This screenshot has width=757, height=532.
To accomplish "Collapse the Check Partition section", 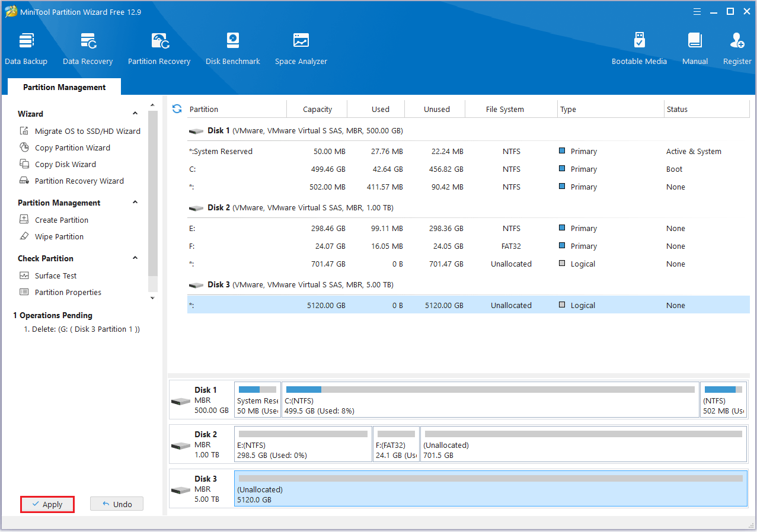I will 135,258.
